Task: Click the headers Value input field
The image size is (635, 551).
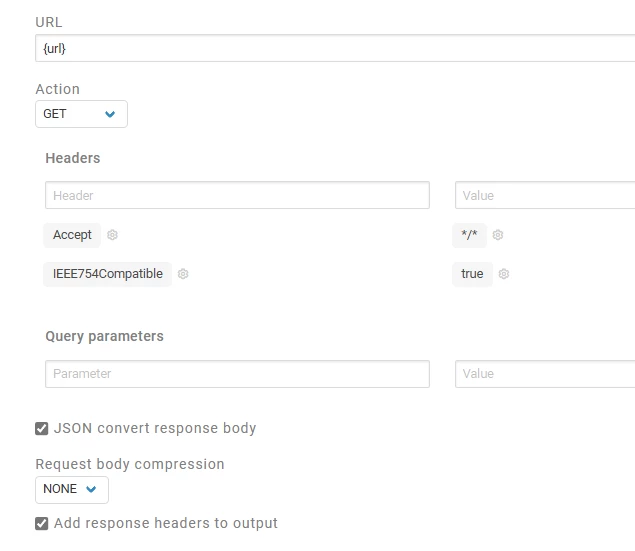Action: (545, 195)
